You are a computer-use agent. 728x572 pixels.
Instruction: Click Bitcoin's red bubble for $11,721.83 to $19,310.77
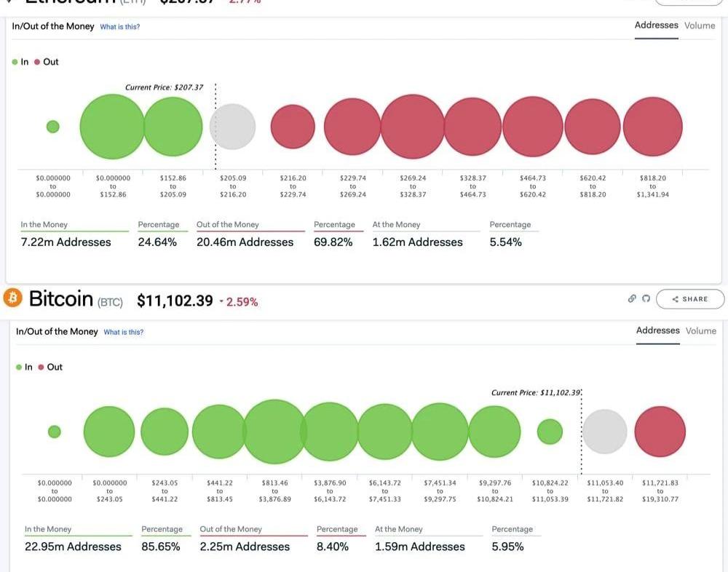point(660,432)
